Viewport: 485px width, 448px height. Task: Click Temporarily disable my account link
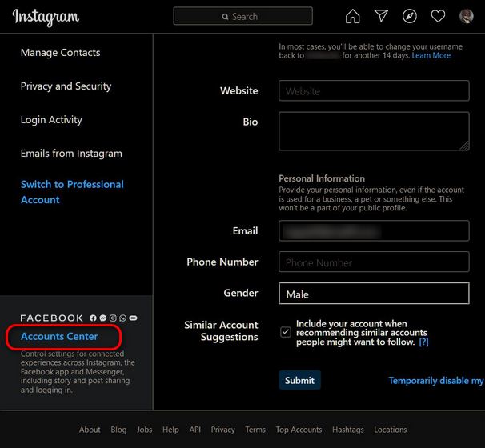[x=436, y=381]
